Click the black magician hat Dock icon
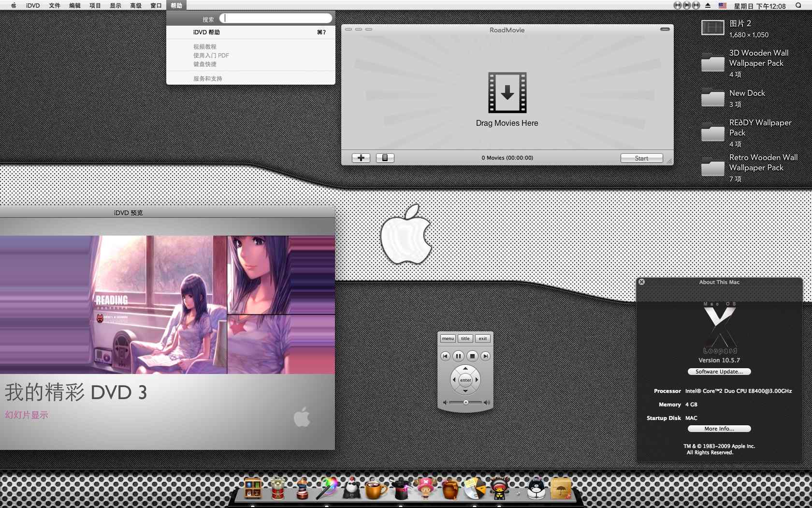Screen dimensions: 812x508 (x=401, y=488)
